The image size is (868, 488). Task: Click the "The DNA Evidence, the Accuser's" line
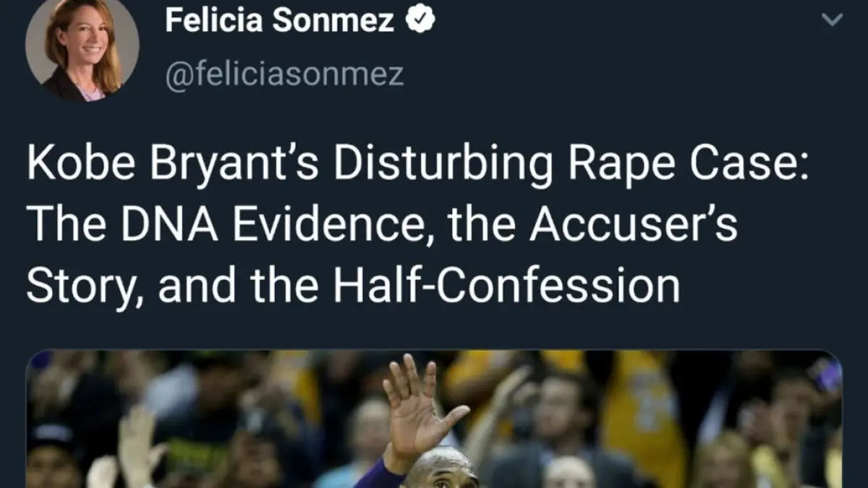[382, 225]
